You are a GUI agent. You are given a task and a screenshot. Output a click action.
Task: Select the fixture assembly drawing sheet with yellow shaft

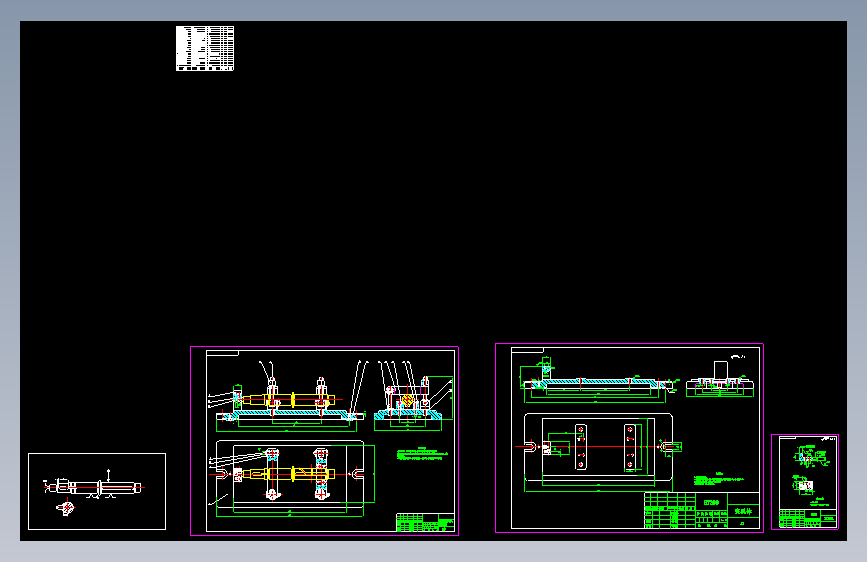click(324, 441)
